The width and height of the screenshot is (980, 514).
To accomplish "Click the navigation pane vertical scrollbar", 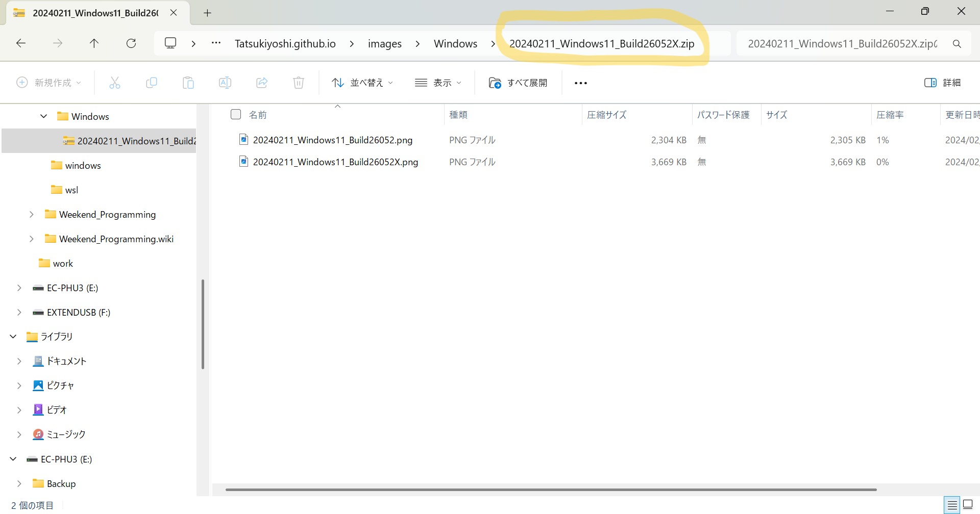I will 203,324.
